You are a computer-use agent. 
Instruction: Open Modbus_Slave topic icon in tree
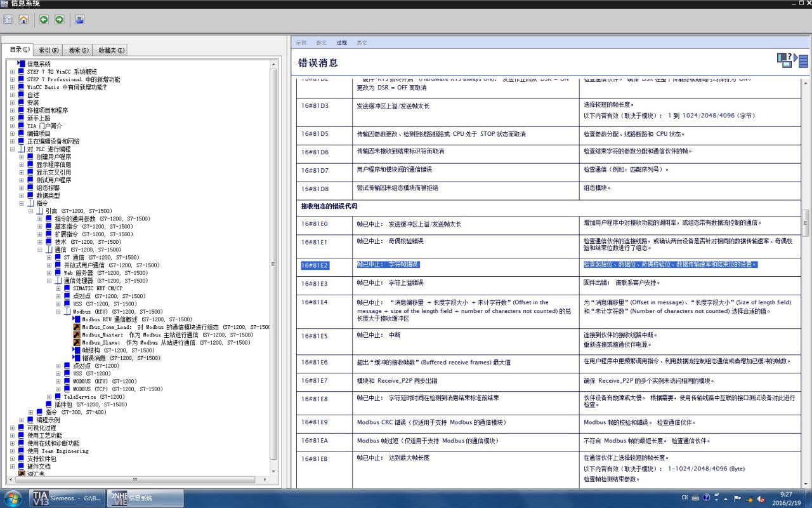pyautogui.click(x=77, y=342)
